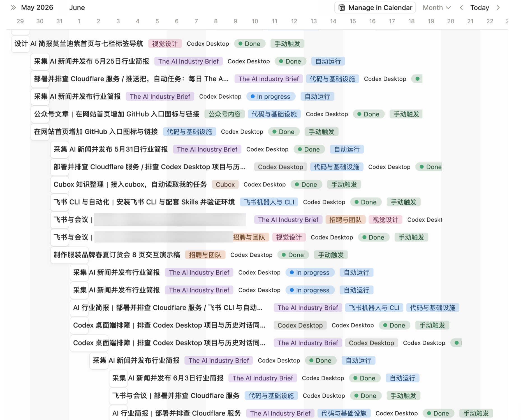Click Done status on 设计 AI 简报 row

click(x=249, y=44)
